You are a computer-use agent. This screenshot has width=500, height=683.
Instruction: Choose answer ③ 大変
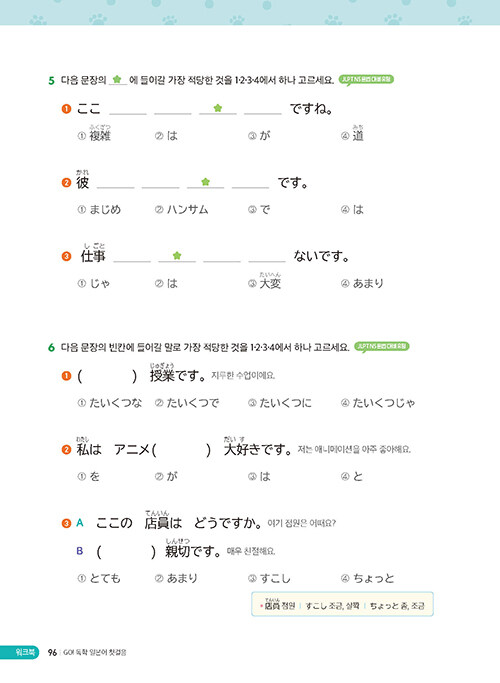coord(264,281)
